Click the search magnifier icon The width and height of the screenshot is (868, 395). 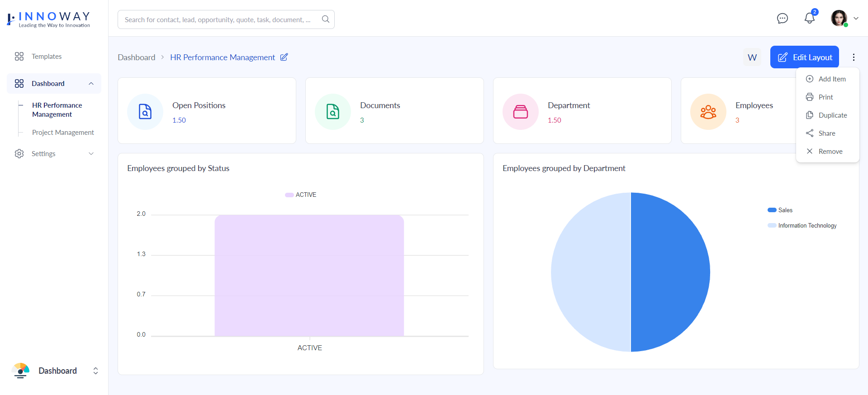click(x=325, y=19)
